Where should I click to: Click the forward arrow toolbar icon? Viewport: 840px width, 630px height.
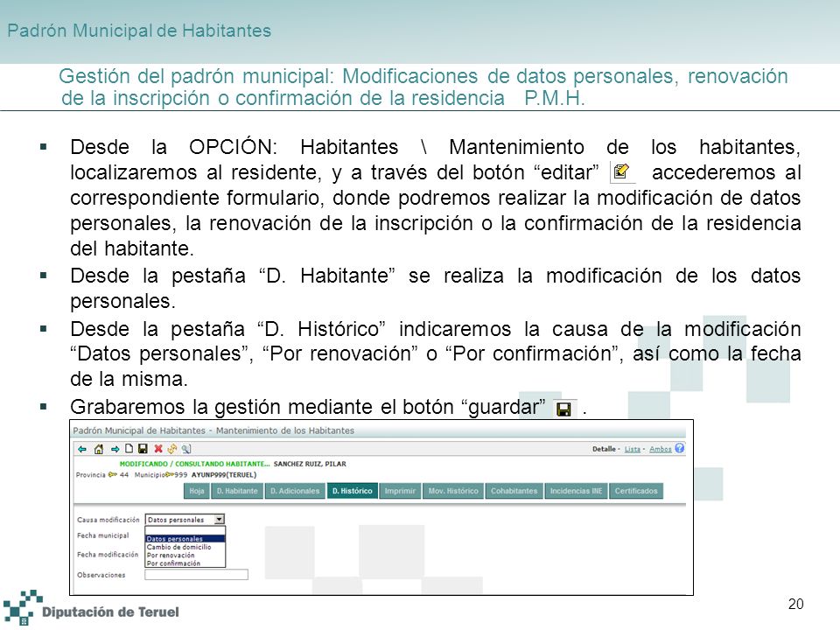tap(115, 449)
